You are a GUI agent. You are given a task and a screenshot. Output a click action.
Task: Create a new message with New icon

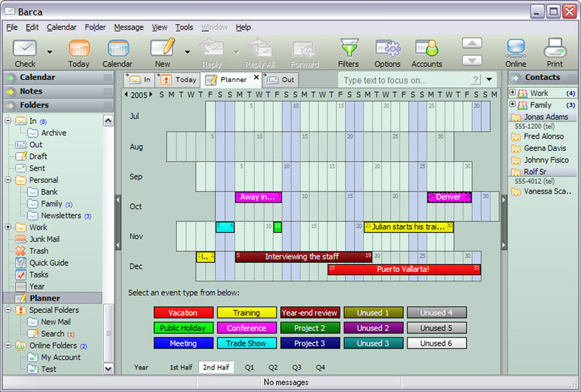pyautogui.click(x=163, y=53)
